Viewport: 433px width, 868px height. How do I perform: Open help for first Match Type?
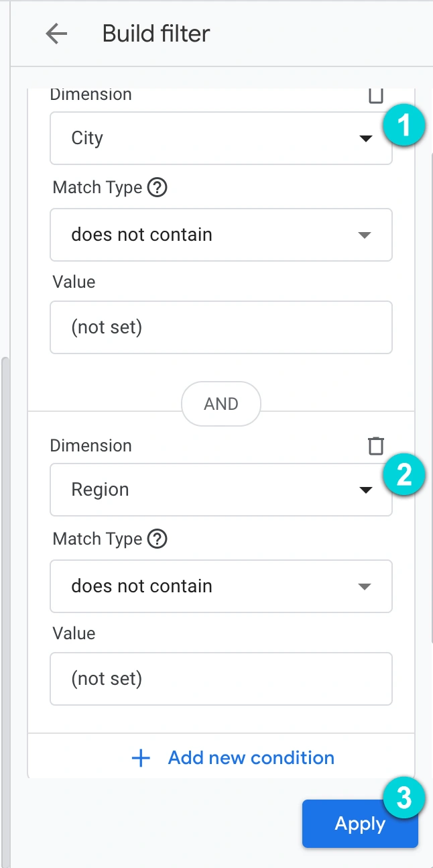[x=157, y=187]
